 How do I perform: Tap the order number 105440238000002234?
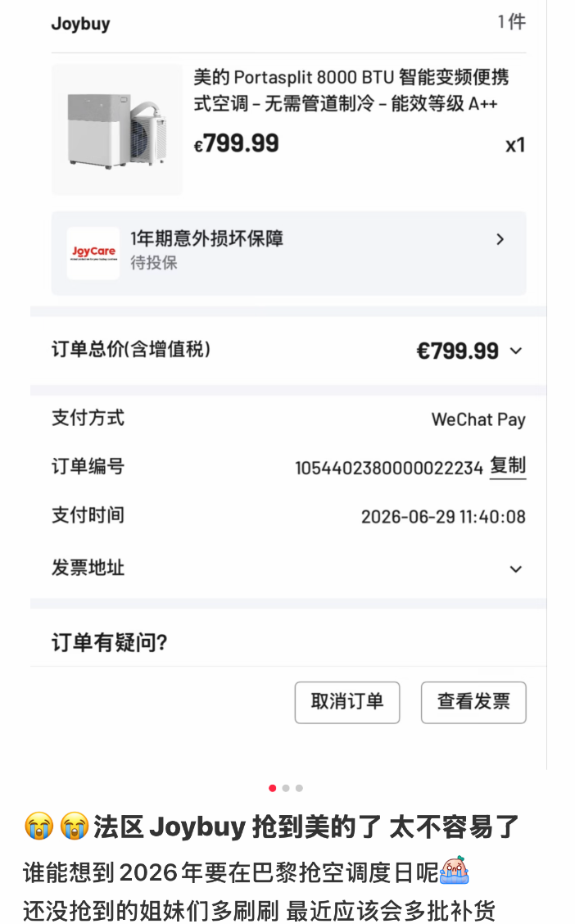389,468
